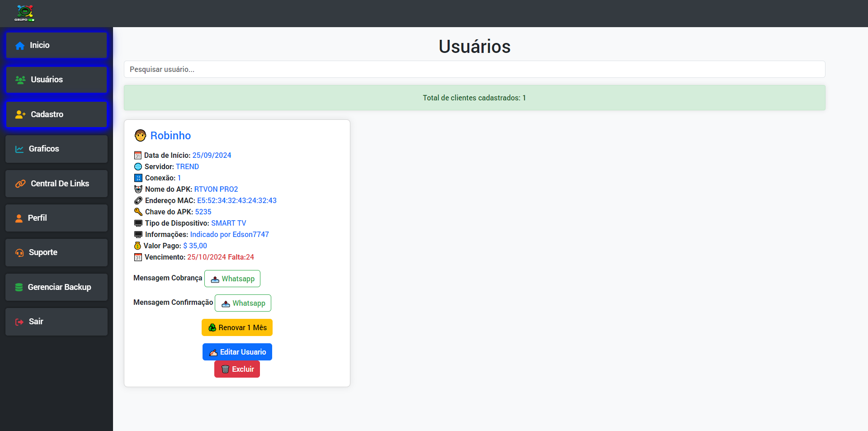Click the orange chain link icon
The height and width of the screenshot is (431, 868).
click(x=20, y=184)
